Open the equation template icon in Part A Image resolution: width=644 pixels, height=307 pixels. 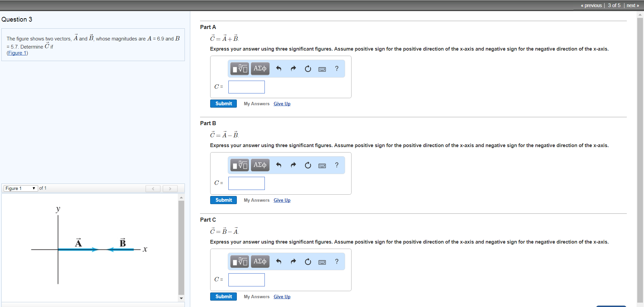pyautogui.click(x=239, y=68)
